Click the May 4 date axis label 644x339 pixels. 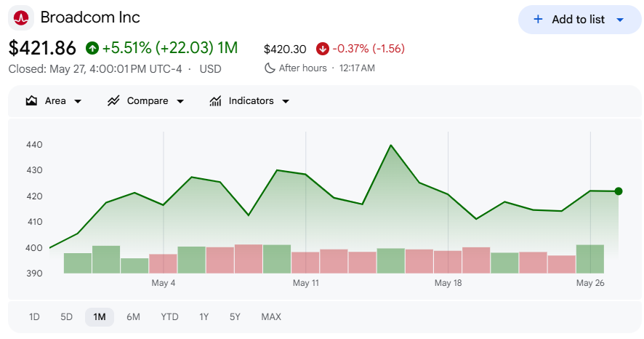pyautogui.click(x=163, y=283)
